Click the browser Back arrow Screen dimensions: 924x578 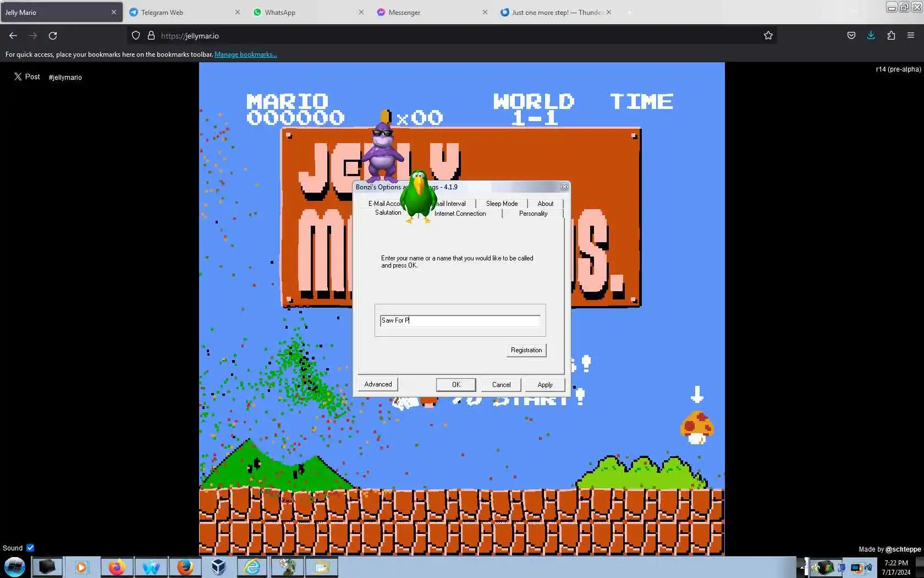pos(13,36)
